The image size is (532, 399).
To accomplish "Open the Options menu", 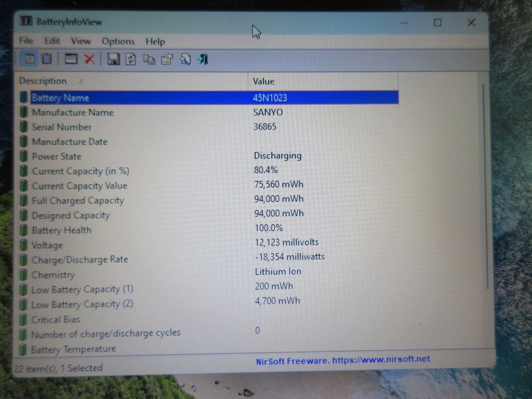I will pyautogui.click(x=119, y=42).
